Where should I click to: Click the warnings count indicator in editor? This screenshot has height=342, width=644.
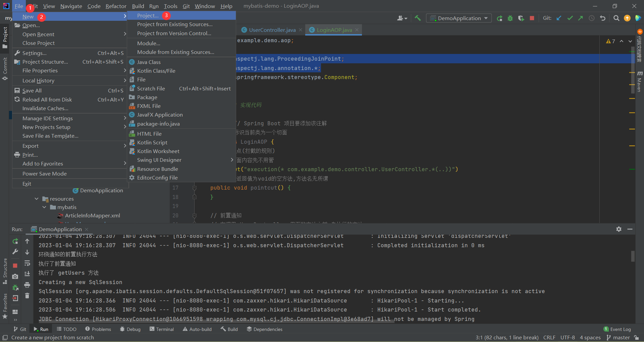(610, 41)
